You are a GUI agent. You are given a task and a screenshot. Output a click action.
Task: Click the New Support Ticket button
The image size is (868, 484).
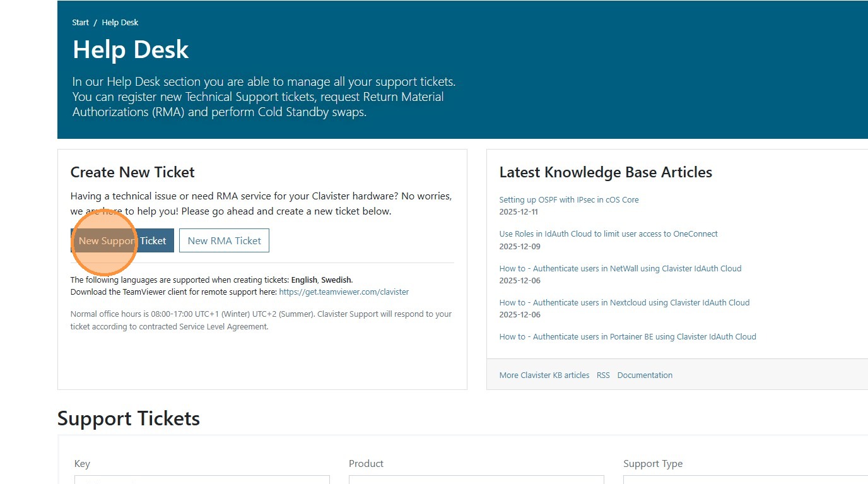pyautogui.click(x=122, y=240)
